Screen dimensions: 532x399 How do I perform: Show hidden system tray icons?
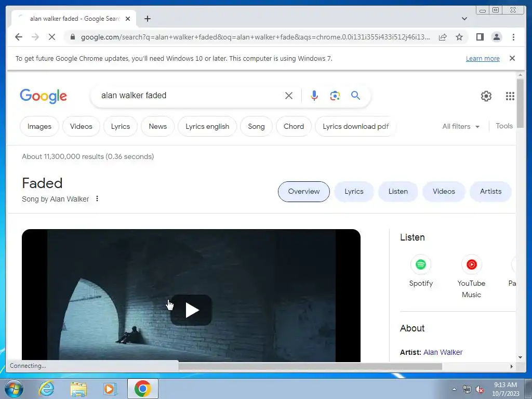454,389
